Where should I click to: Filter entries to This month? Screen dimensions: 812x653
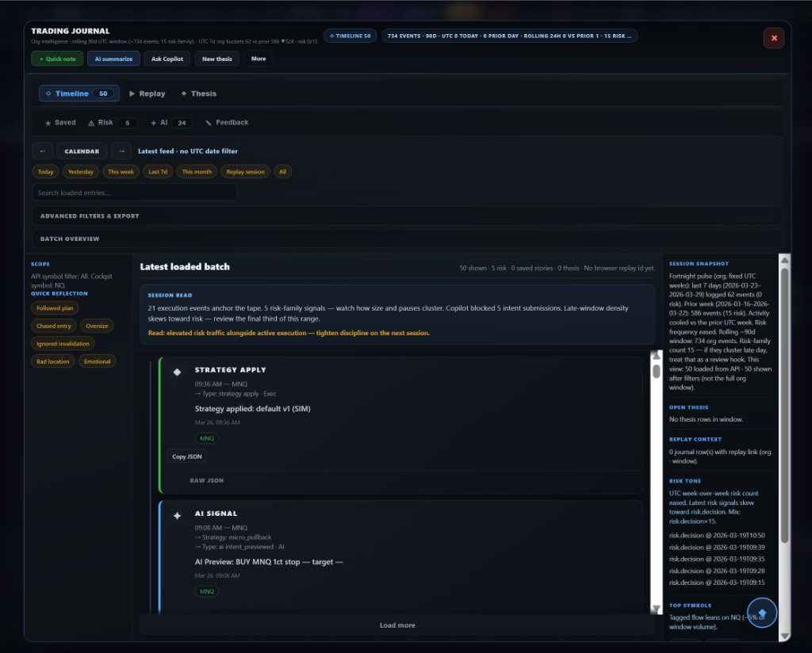tap(197, 172)
